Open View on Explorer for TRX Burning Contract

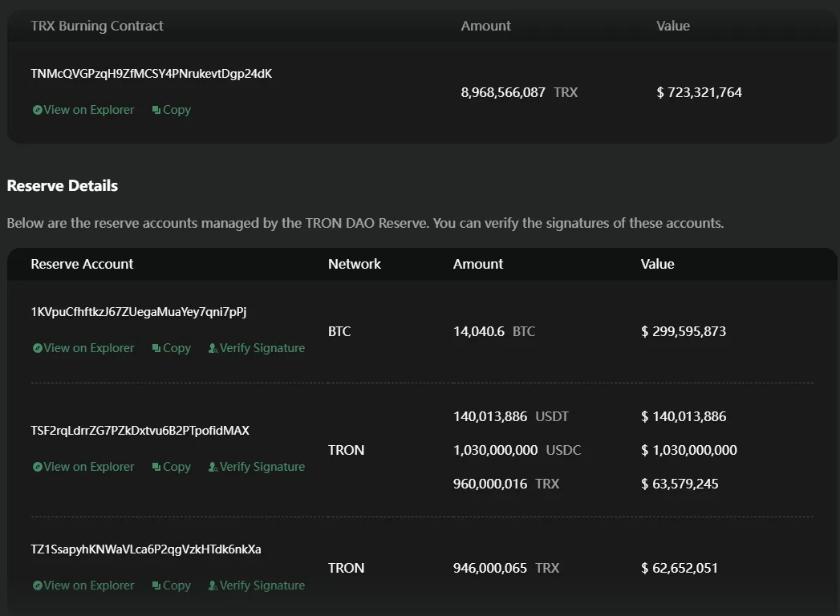(x=83, y=110)
